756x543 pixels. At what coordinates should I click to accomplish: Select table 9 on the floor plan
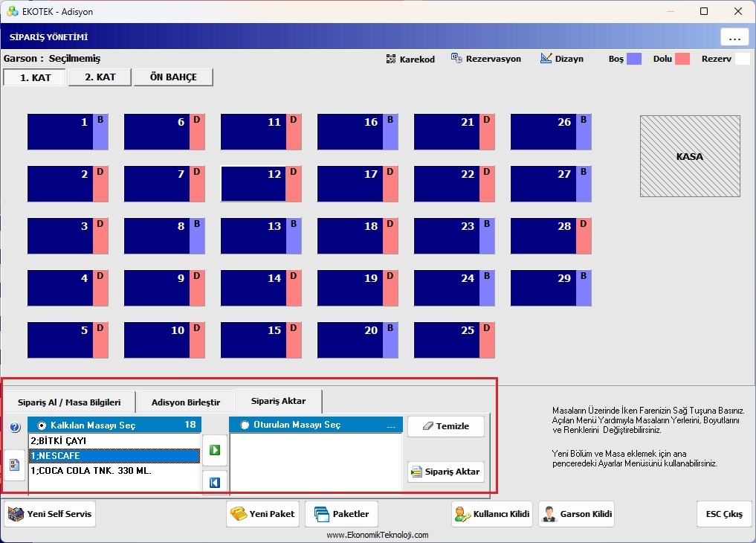[x=164, y=288]
